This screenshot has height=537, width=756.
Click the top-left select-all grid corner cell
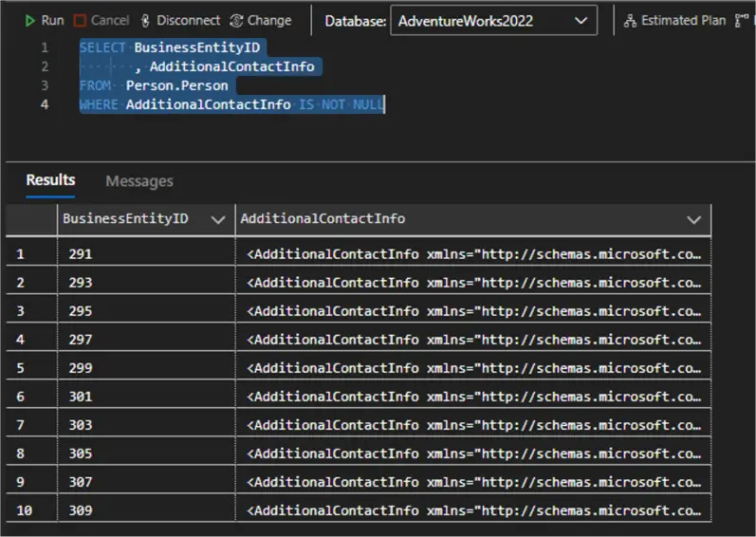click(30, 219)
